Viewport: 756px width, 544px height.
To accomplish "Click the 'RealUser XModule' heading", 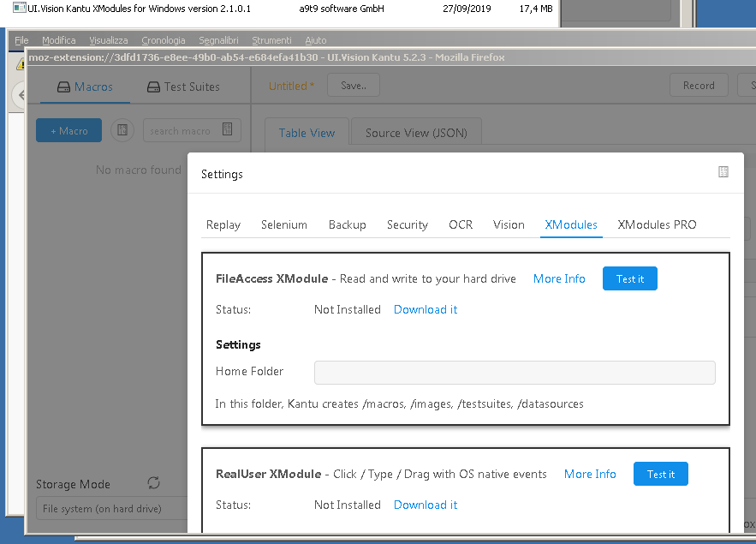I will [268, 474].
